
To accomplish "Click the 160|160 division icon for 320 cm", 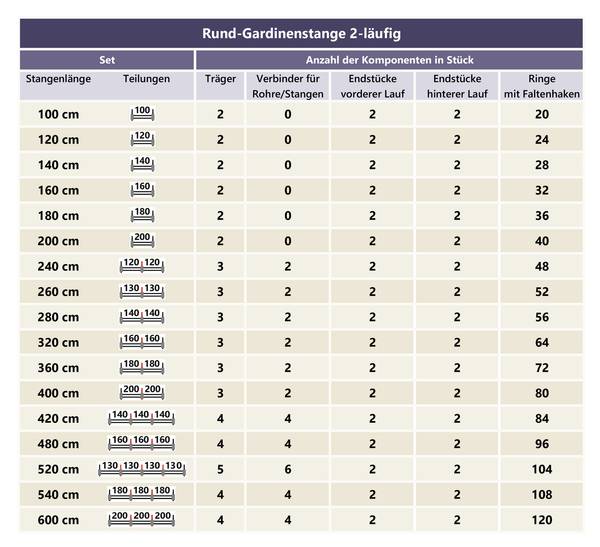I will (142, 342).
